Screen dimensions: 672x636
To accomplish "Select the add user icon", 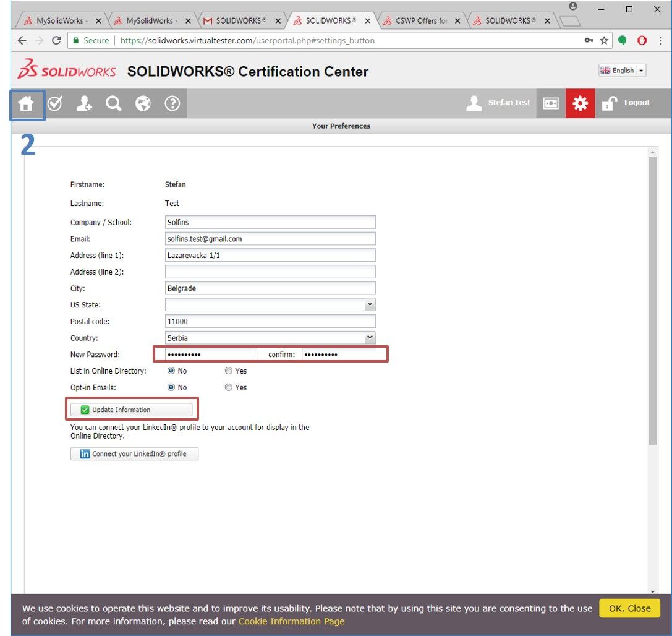I will 84,103.
